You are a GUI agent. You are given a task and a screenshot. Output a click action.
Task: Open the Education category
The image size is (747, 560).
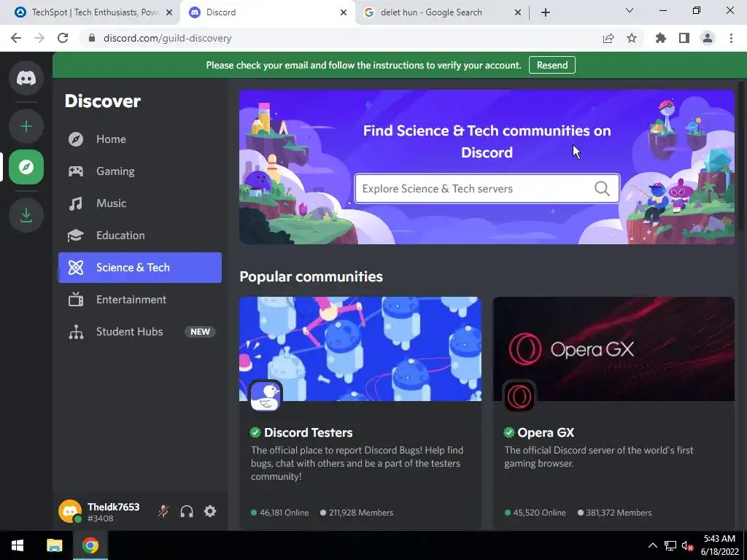click(x=140, y=236)
